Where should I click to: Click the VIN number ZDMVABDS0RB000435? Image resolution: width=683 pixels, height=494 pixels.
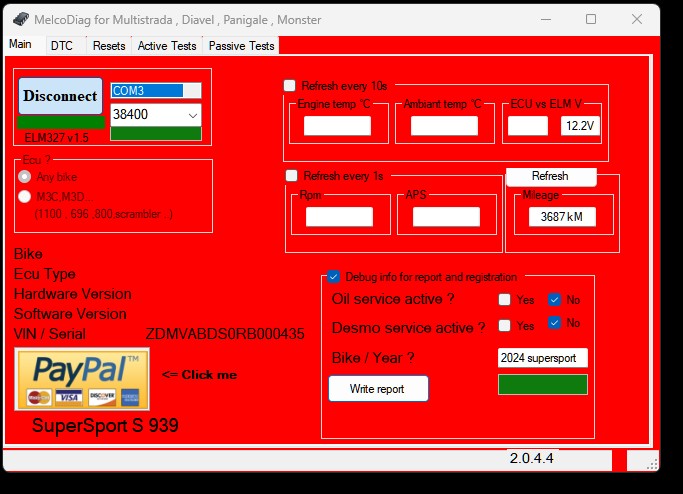coord(225,334)
